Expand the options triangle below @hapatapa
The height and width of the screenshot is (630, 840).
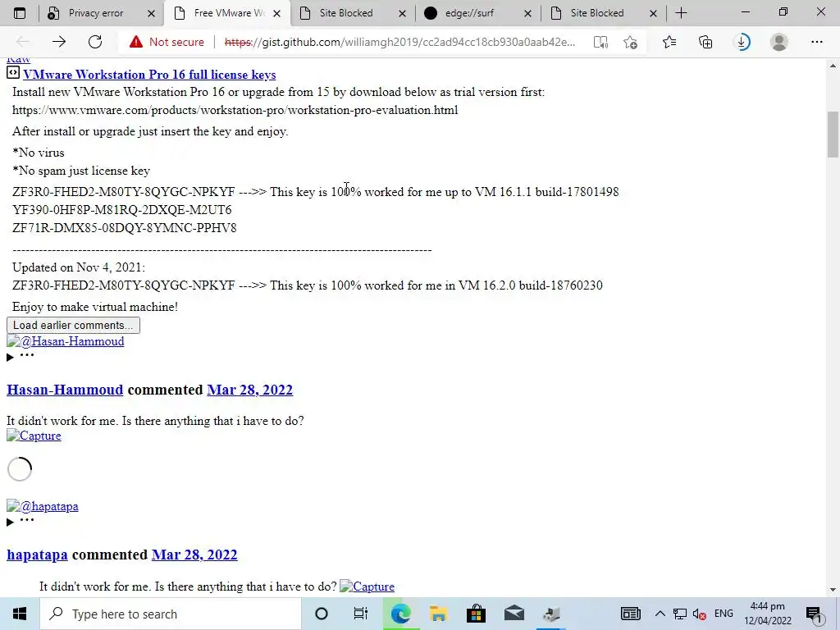pyautogui.click(x=10, y=523)
